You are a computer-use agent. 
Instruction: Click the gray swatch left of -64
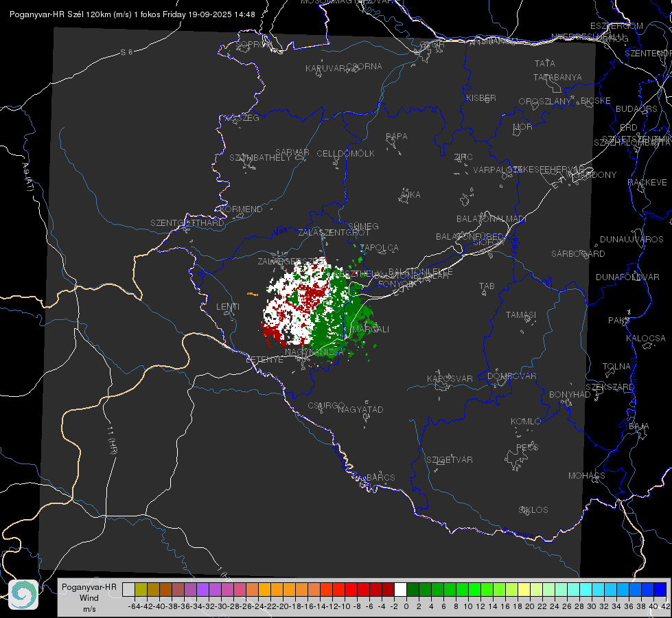point(128,589)
